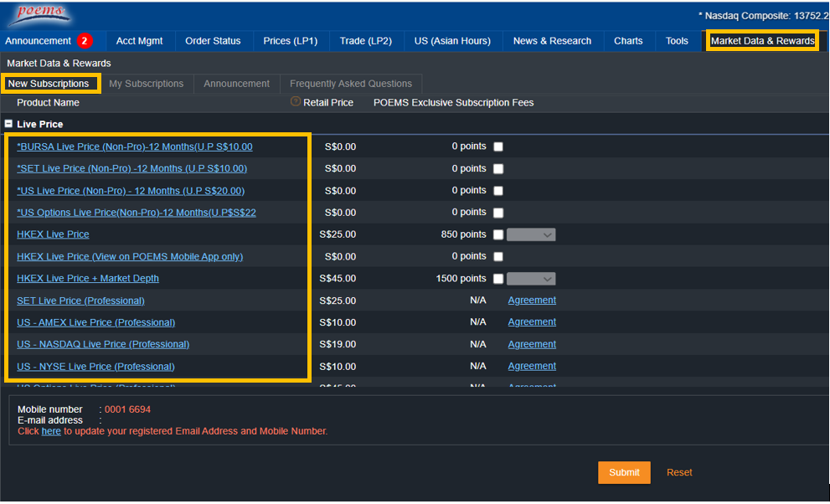
Task: Tick the HKEX Live Price 850 points checkbox
Action: point(498,234)
